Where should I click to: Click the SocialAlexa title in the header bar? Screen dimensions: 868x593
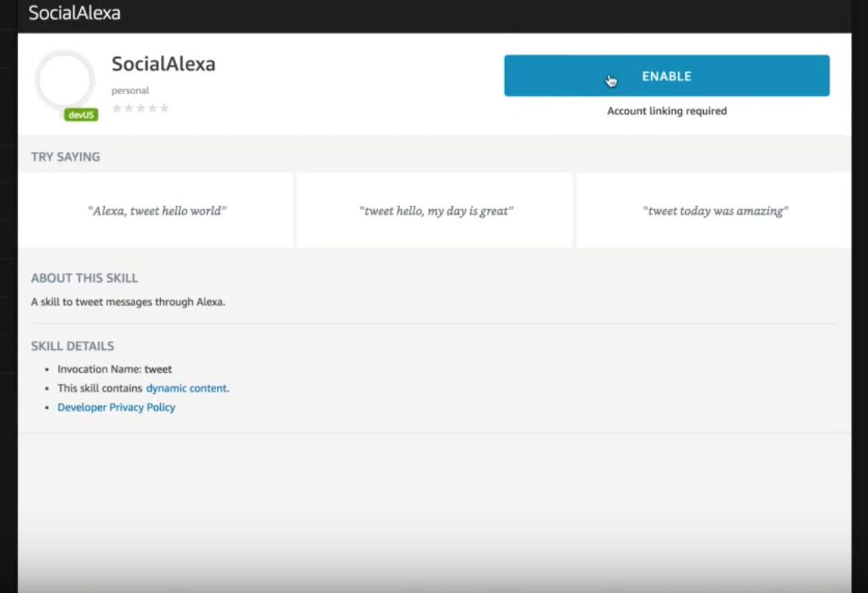point(74,12)
